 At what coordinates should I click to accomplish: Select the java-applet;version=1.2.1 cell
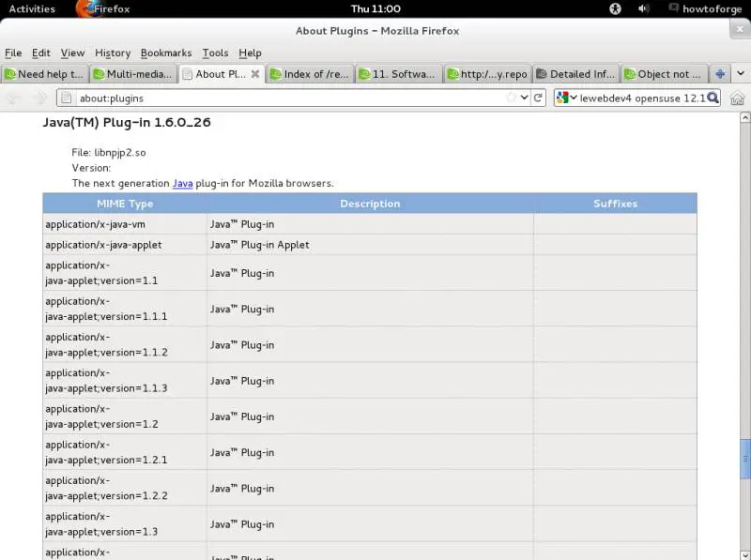125,452
